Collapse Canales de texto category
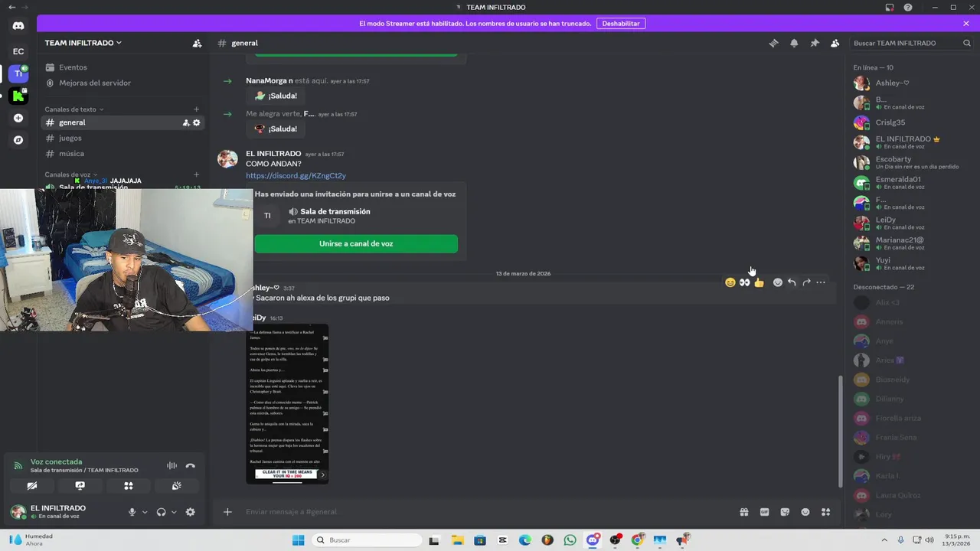The width and height of the screenshot is (980, 551). coord(73,109)
